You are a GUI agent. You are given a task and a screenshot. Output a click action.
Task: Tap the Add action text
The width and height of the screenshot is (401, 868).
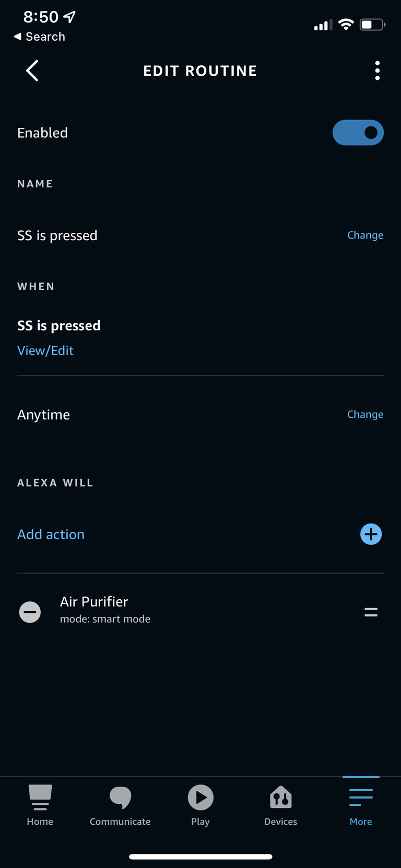pyautogui.click(x=51, y=534)
